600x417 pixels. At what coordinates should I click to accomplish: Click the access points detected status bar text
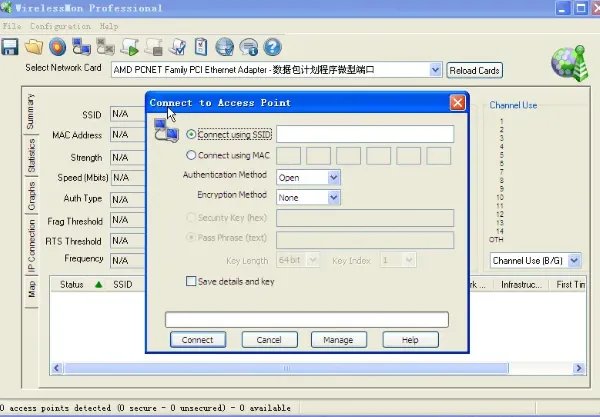pyautogui.click(x=145, y=408)
